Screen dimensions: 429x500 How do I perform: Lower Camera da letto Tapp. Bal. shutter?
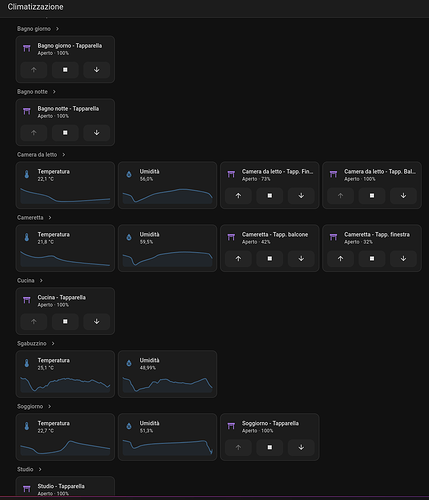403,196
